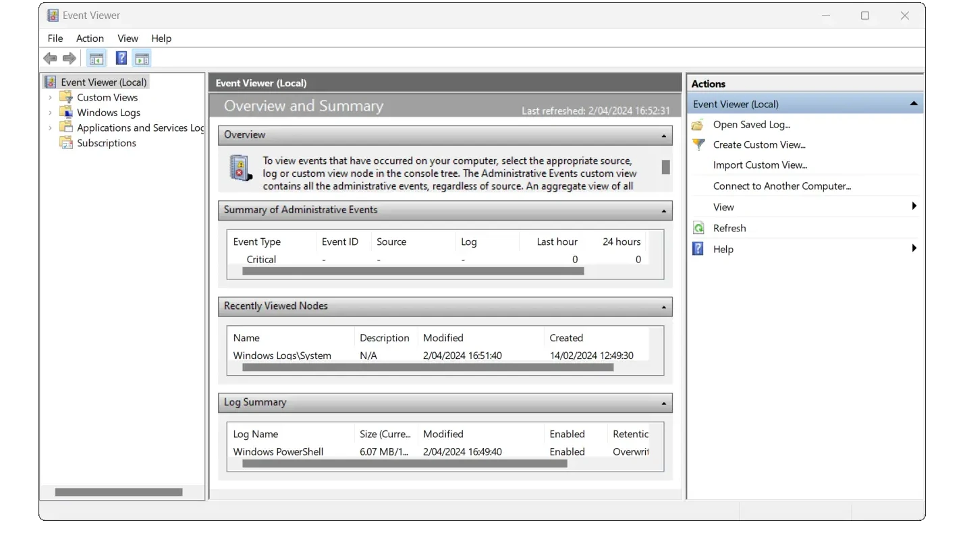Screen dimensions: 967x560
Task: Click Log Summary horizontal scrollbar
Action: (404, 464)
